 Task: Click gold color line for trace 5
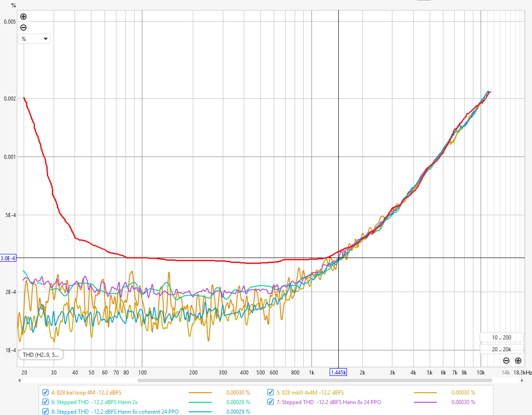425,393
